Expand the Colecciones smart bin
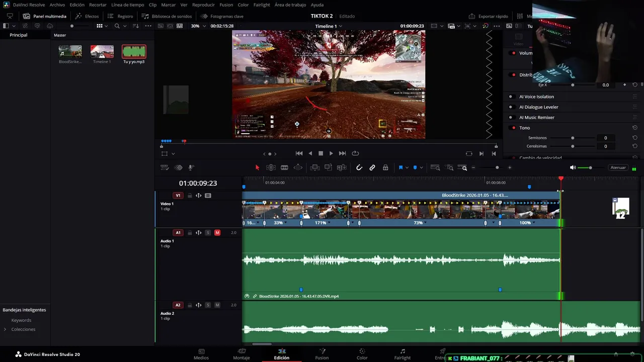 5,329
